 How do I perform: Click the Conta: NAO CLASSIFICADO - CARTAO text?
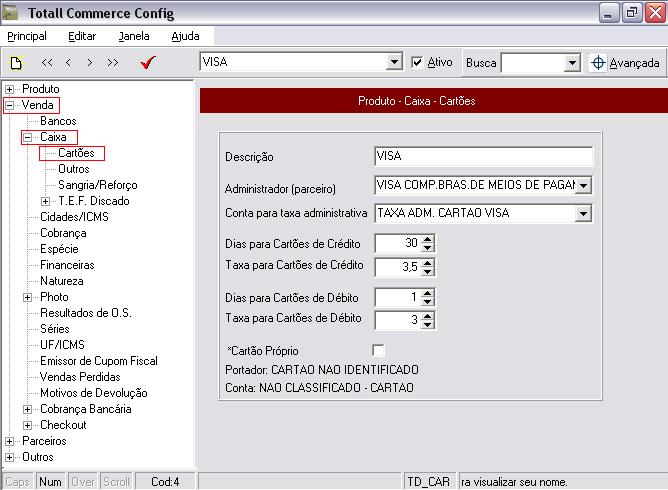click(319, 388)
